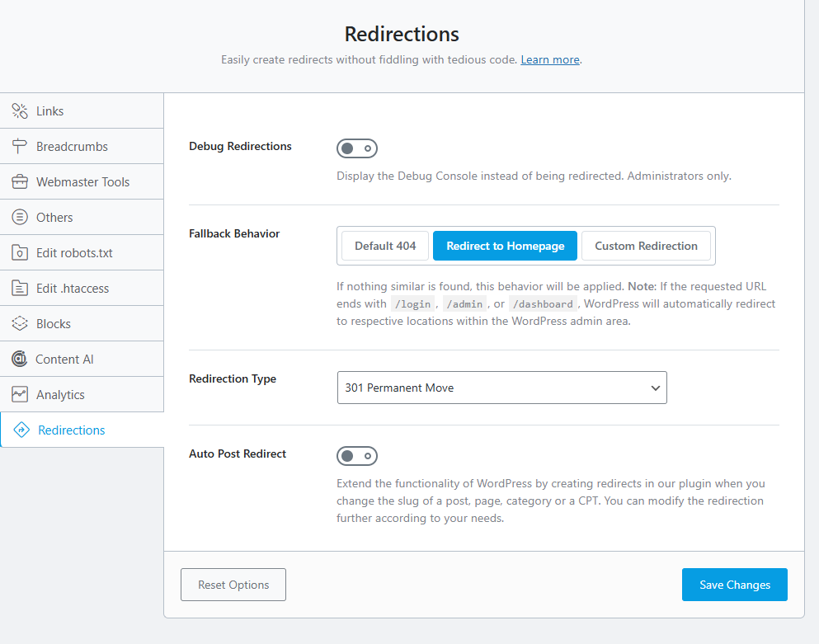This screenshot has height=644, width=819.
Task: Turn on the Auto Post Redirect toggle
Action: click(x=357, y=456)
